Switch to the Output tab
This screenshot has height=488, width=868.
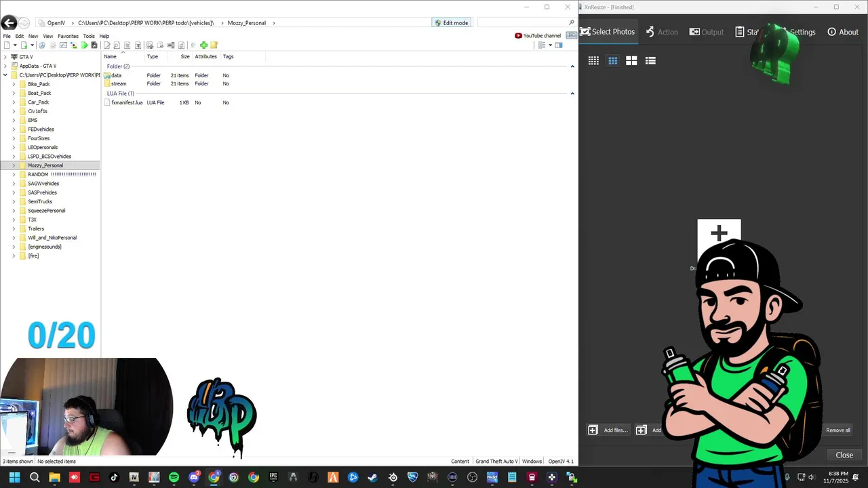coord(707,32)
